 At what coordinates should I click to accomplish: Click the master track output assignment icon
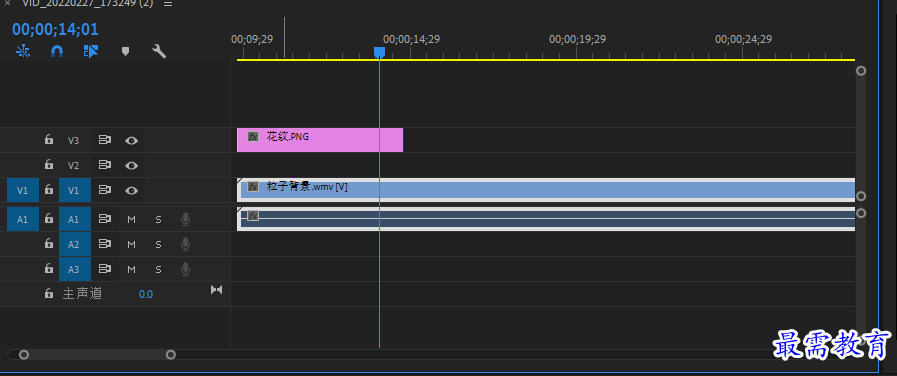click(216, 290)
